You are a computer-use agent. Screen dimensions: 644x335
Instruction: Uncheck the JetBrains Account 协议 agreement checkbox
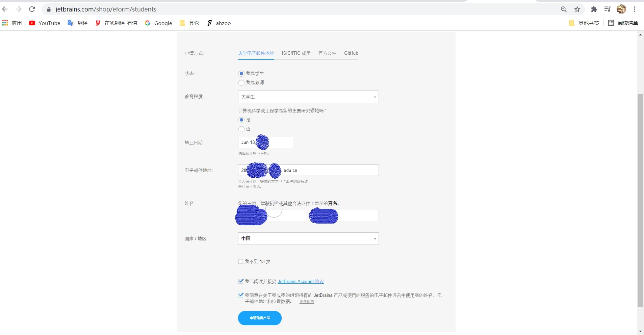coord(240,281)
